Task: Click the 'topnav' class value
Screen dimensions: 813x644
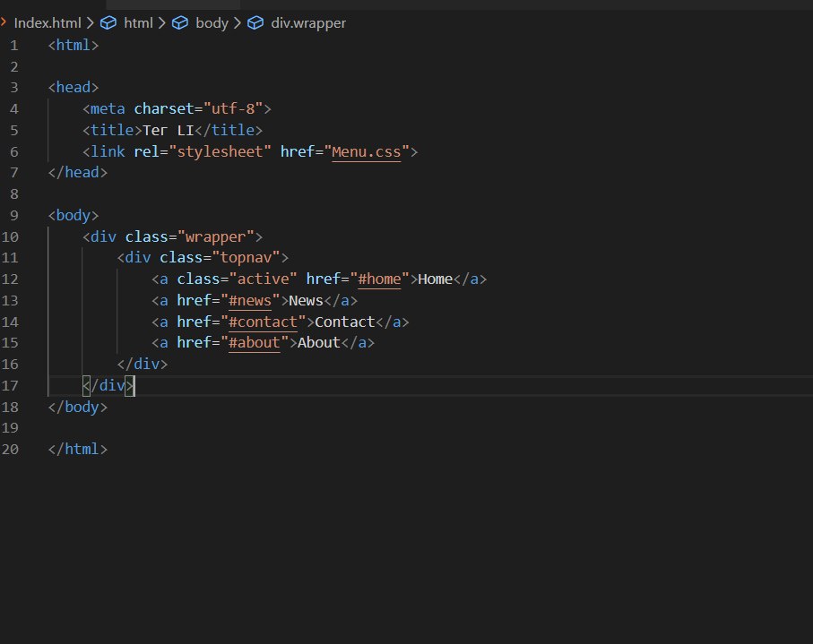Action: (246, 257)
